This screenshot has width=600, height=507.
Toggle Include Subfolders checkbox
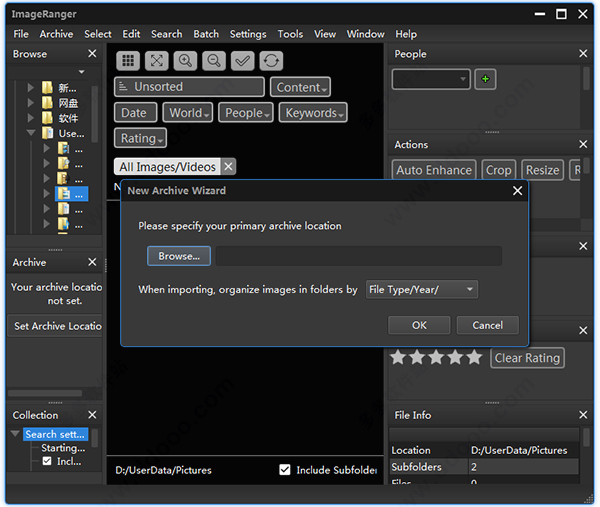point(285,470)
